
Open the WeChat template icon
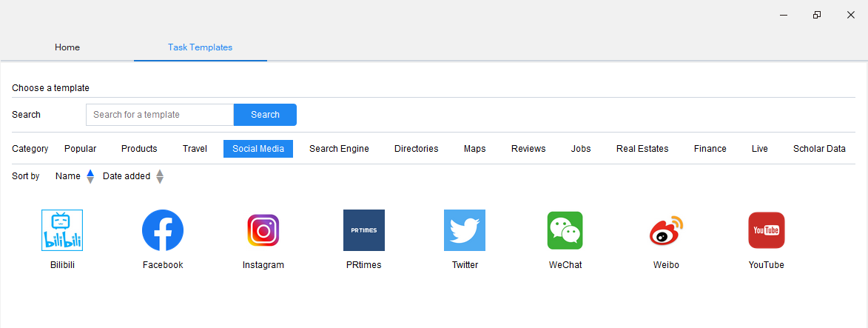565,230
